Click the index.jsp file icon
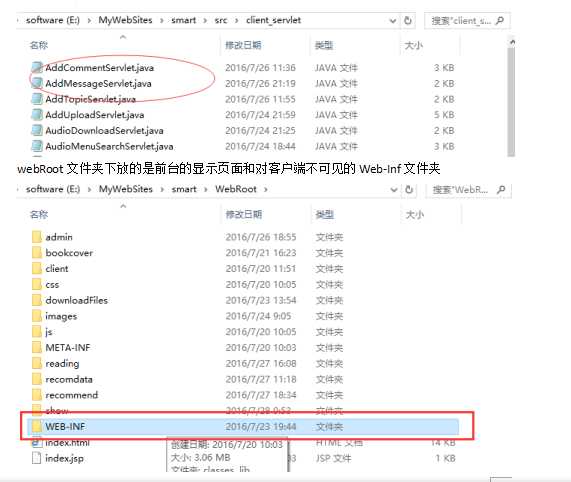Screen dimensions: 571x482 click(36, 458)
